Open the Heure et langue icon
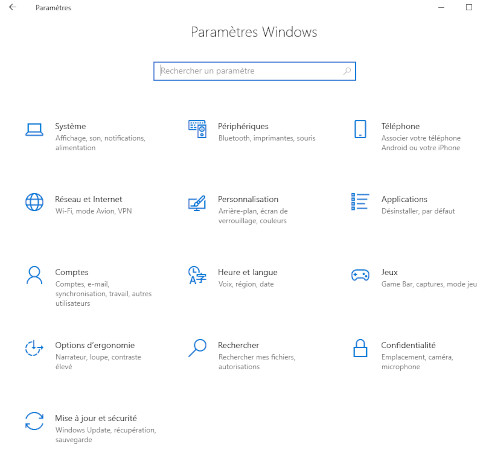 197,275
